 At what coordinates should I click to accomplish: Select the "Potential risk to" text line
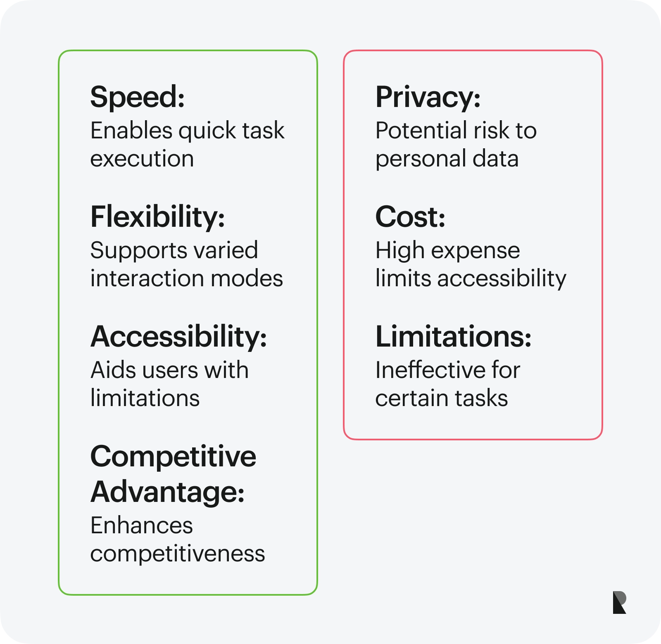click(456, 131)
